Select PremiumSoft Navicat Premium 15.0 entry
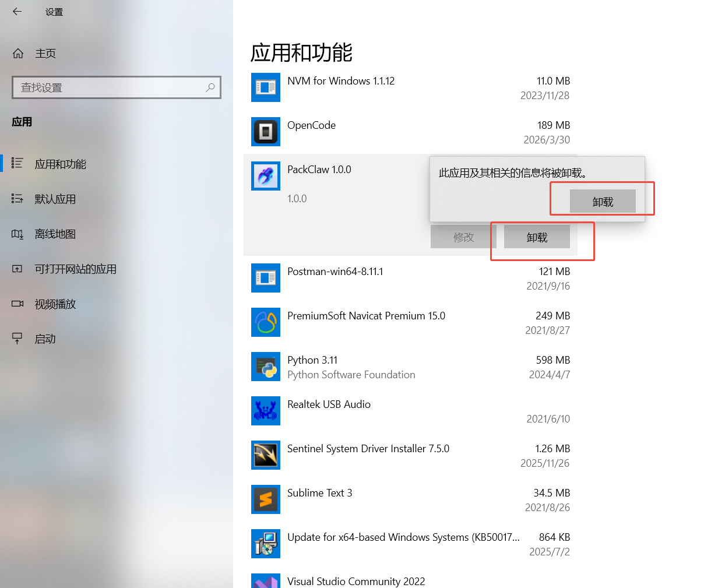The width and height of the screenshot is (711, 588). tap(366, 316)
